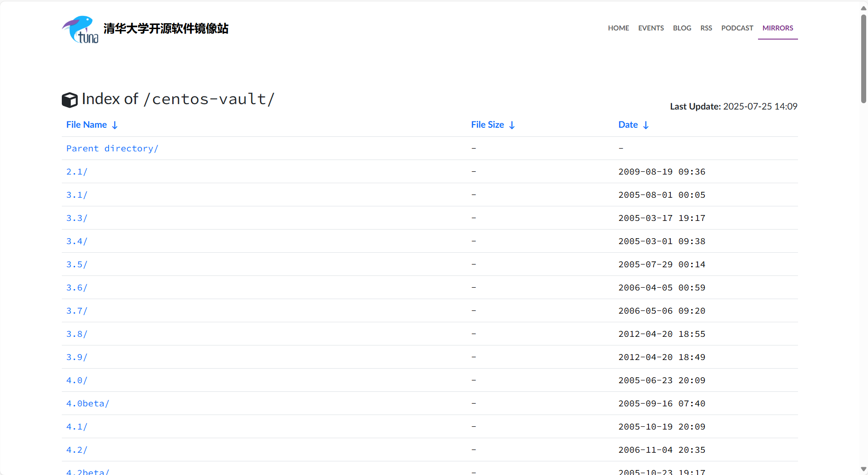Navigate to the PODCAST page
868x475 pixels.
(x=737, y=28)
